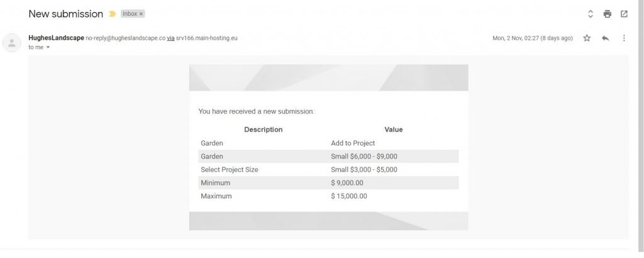Click the Maximum $ 15,000.00 value
The height and width of the screenshot is (258, 644).
tap(349, 196)
